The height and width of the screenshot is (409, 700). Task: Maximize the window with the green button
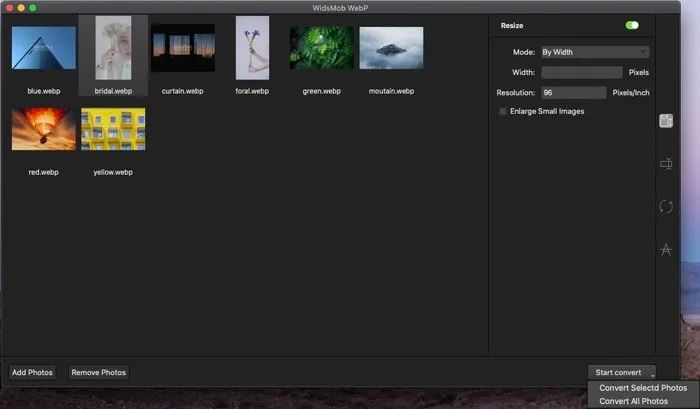tap(33, 8)
